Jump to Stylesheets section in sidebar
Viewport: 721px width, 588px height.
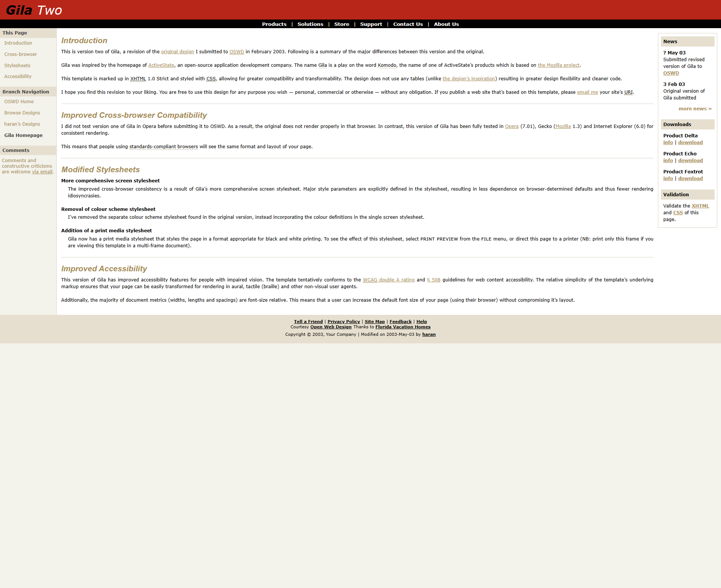click(17, 66)
